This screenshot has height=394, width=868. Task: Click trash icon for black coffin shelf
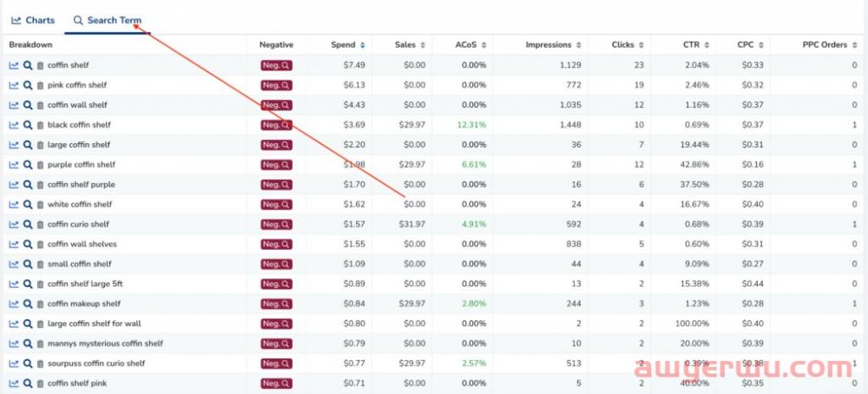[x=40, y=125]
